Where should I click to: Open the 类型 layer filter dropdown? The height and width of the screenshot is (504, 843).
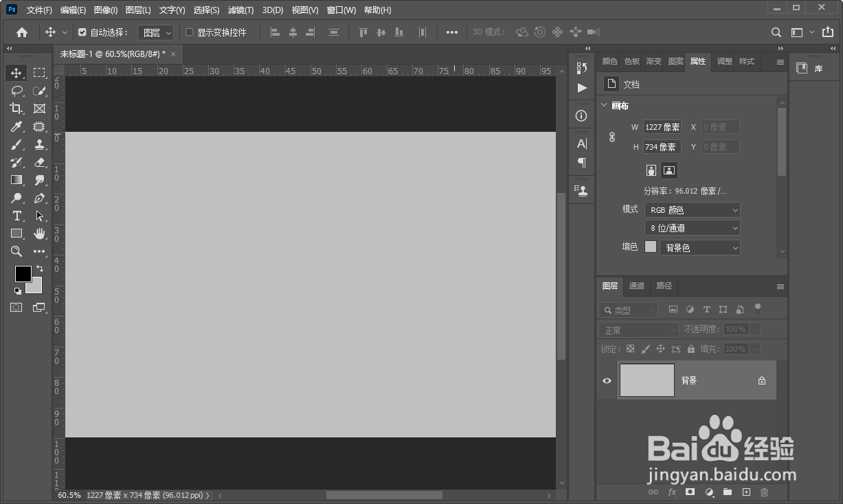pos(628,310)
